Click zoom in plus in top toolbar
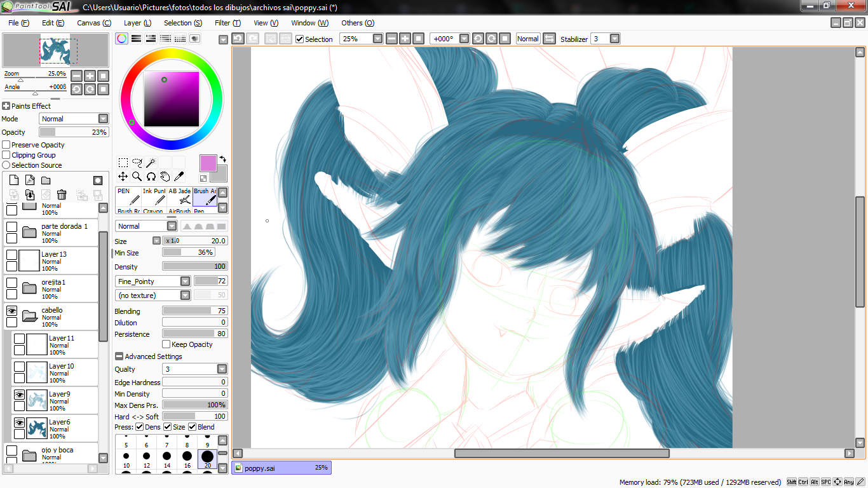 click(x=405, y=39)
